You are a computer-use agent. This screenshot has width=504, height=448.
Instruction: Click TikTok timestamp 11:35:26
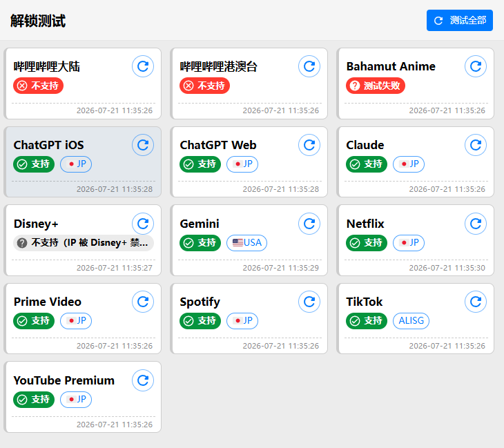447,346
